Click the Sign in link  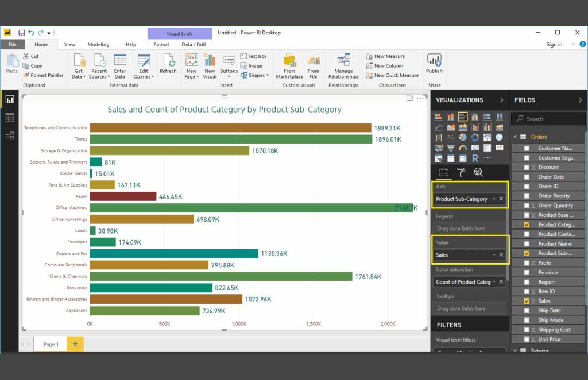coord(554,44)
